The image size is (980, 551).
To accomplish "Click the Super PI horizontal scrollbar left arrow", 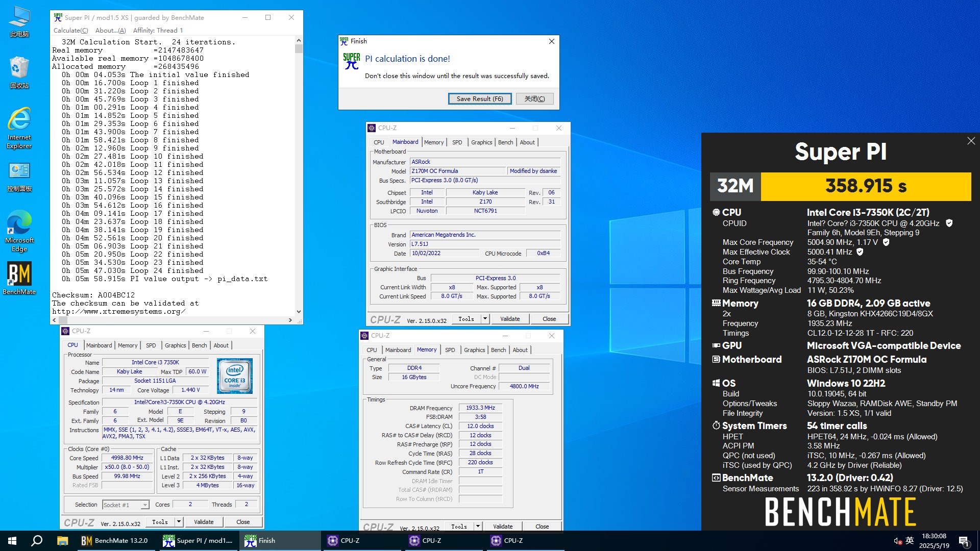I will coord(55,320).
